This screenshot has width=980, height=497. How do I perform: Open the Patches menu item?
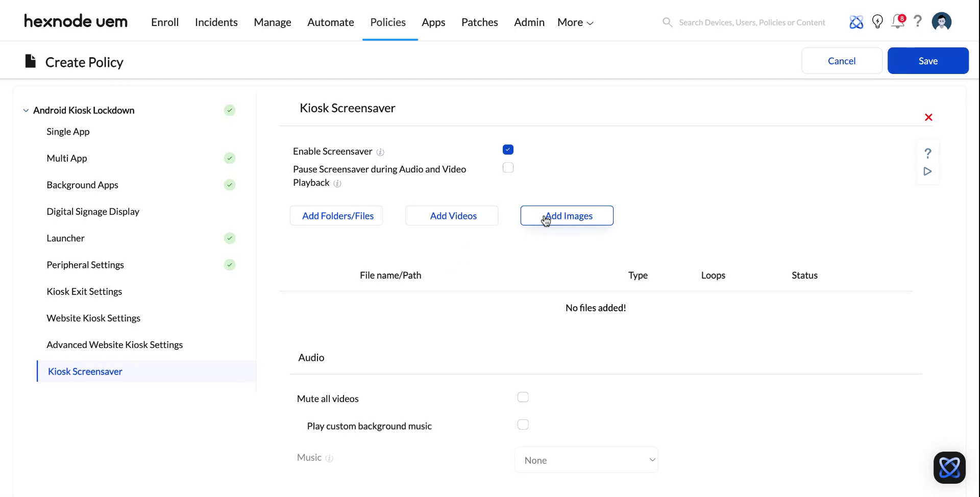(479, 22)
